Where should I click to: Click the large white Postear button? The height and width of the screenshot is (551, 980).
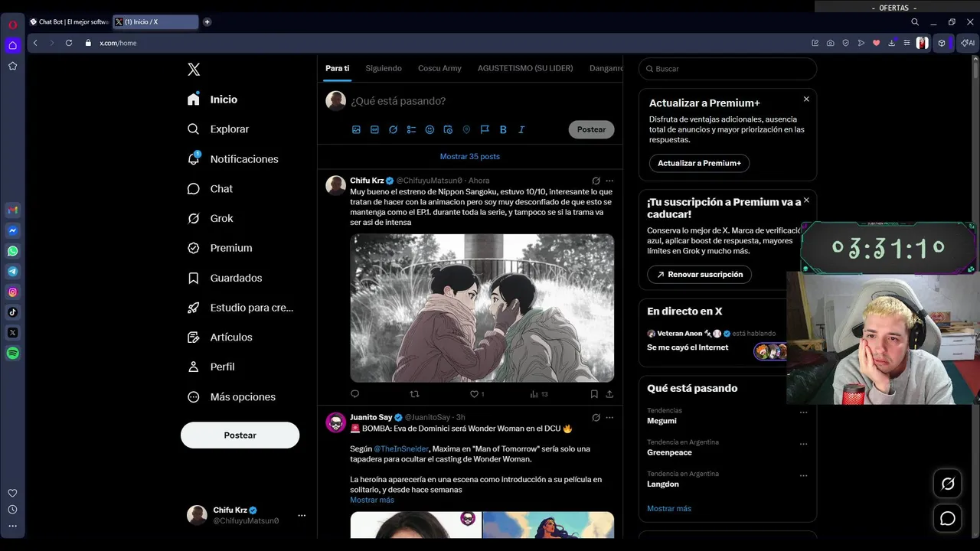pos(240,435)
